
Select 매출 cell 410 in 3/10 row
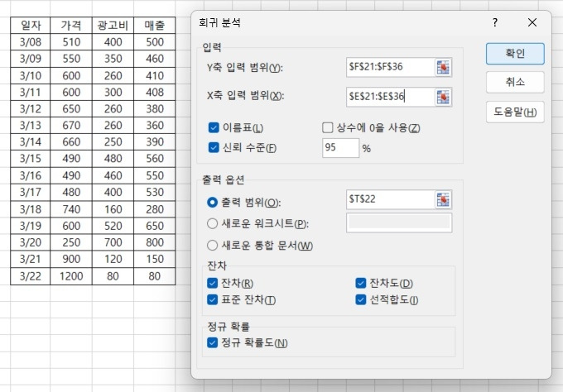point(154,76)
